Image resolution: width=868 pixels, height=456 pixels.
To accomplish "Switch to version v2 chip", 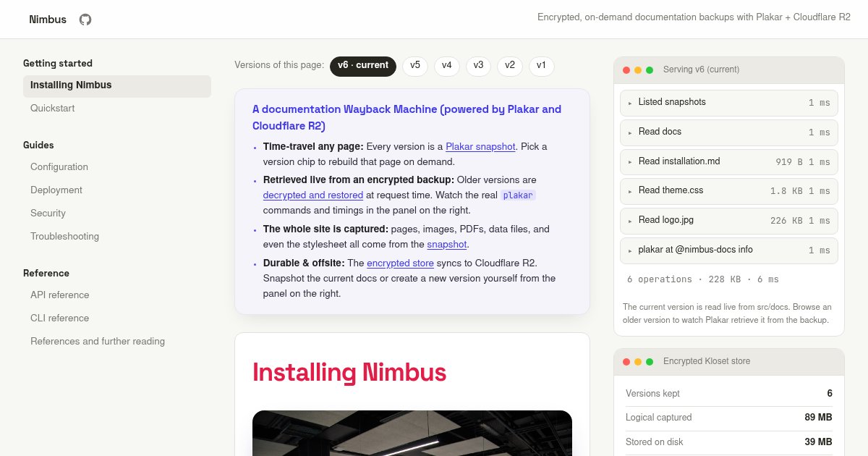I will (x=510, y=66).
